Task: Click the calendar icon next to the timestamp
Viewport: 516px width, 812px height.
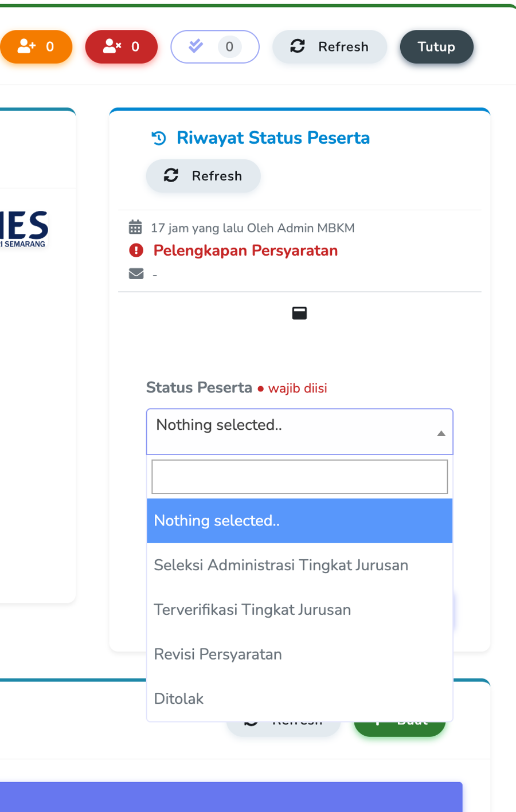Action: (x=135, y=227)
